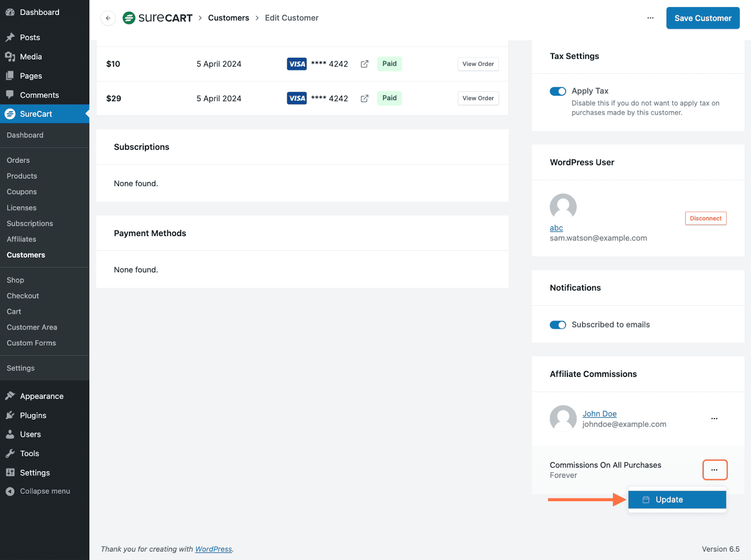751x560 pixels.
Task: Click View Order for the $10 charge
Action: tap(478, 64)
